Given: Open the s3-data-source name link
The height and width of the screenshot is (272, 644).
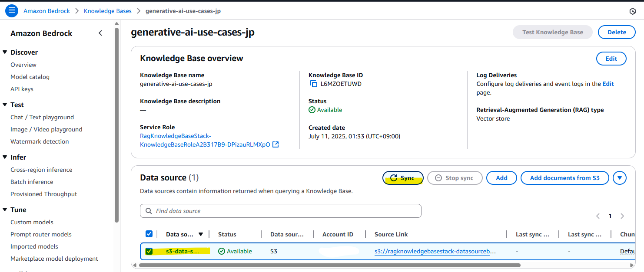Looking at the screenshot, I should coord(183,251).
